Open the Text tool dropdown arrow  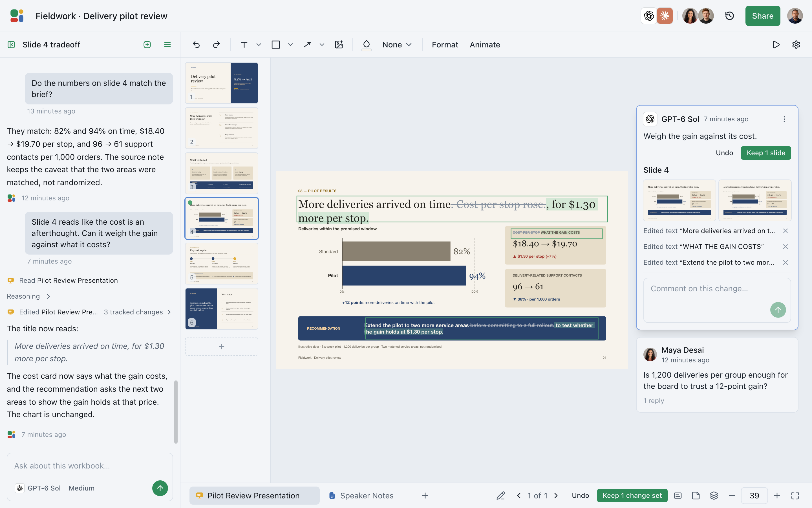click(259, 45)
